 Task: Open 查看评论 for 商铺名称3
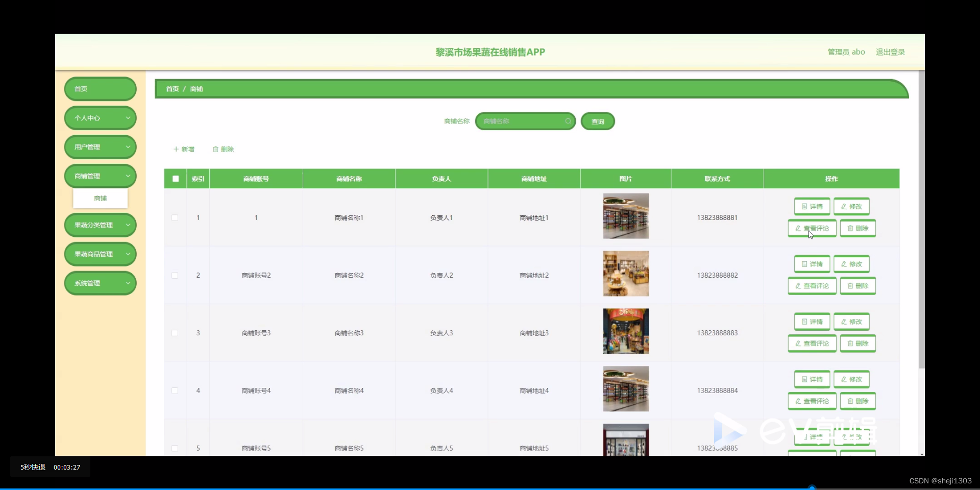click(x=811, y=344)
